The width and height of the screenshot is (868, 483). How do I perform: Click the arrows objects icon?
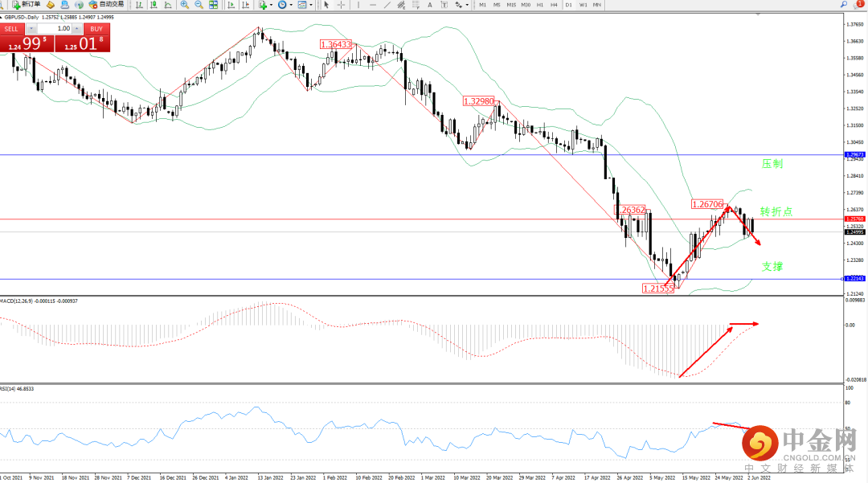click(459, 5)
